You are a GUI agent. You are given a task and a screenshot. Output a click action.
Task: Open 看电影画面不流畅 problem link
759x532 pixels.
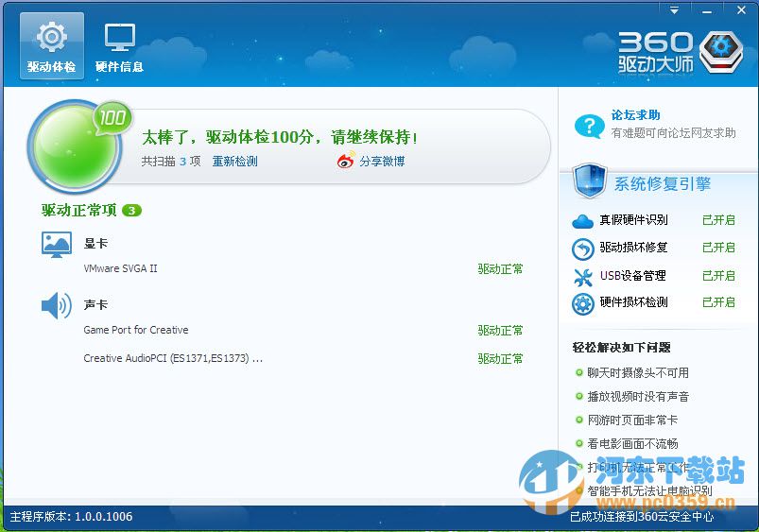(632, 444)
